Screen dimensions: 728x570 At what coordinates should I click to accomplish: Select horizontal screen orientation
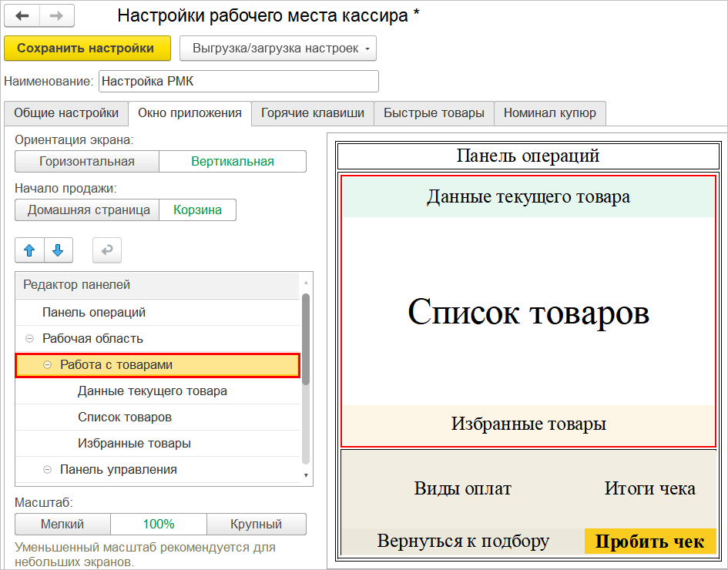click(87, 161)
